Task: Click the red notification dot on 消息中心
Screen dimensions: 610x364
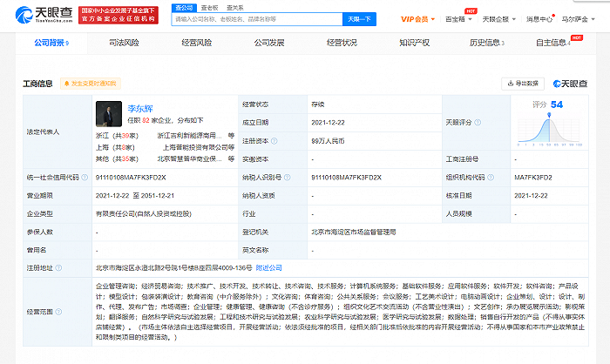Action: coord(553,16)
